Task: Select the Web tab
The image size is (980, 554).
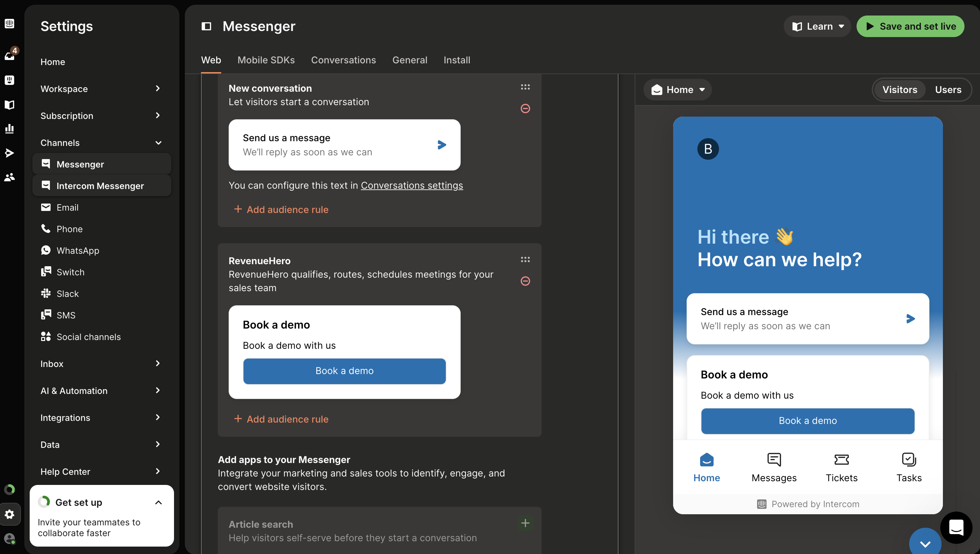Action: click(211, 60)
